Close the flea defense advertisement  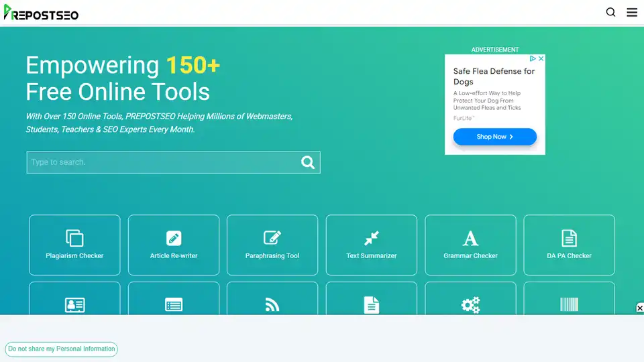click(541, 59)
